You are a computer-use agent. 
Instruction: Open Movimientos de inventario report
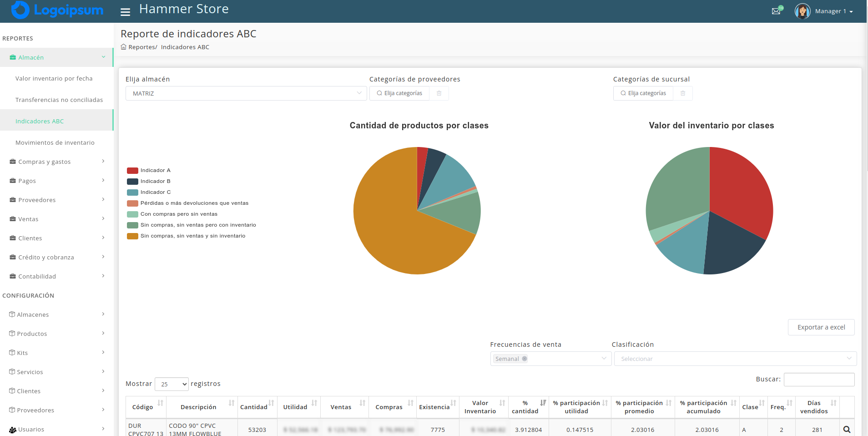[55, 142]
